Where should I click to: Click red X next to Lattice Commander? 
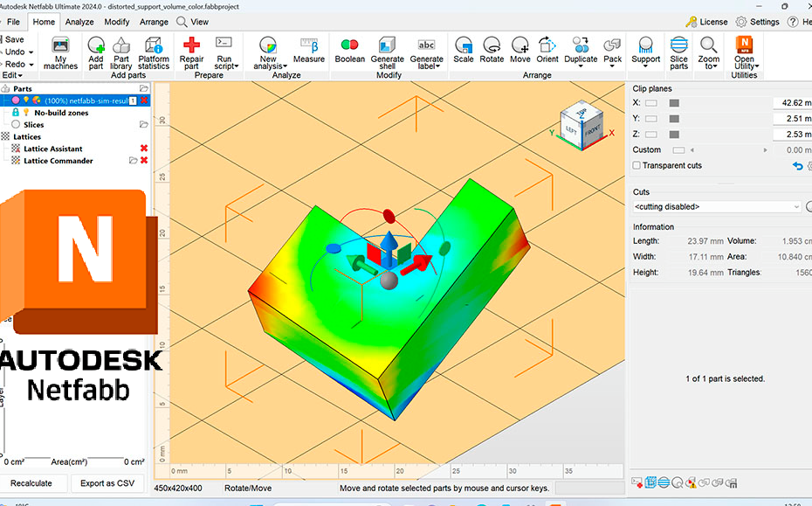144,160
